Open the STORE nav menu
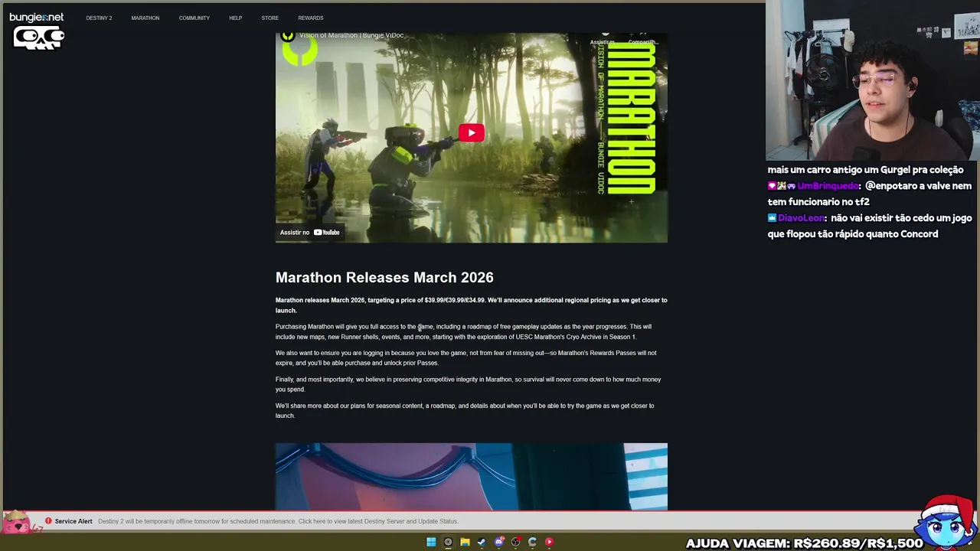The image size is (980, 551). coord(270,18)
